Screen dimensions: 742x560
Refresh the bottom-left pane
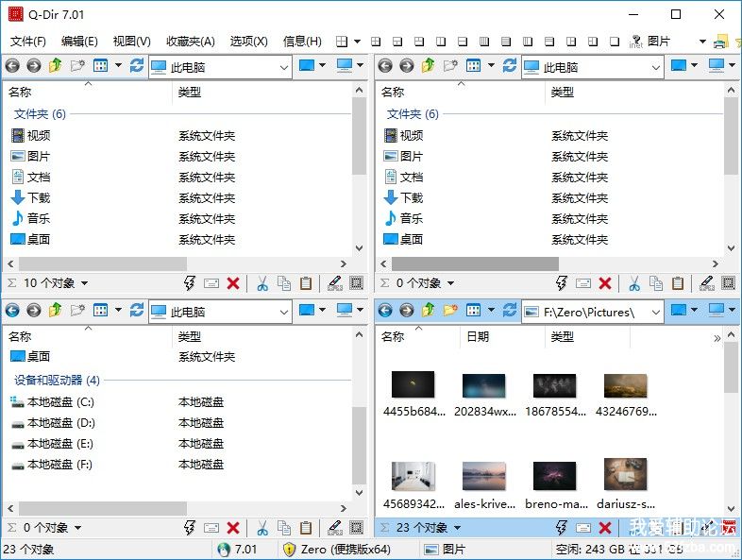[x=137, y=310]
